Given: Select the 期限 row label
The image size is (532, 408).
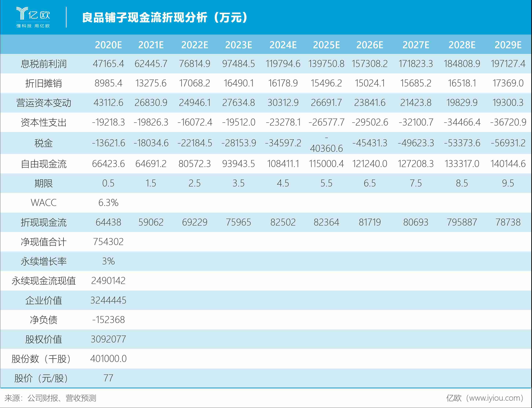Looking at the screenshot, I should tap(44, 183).
